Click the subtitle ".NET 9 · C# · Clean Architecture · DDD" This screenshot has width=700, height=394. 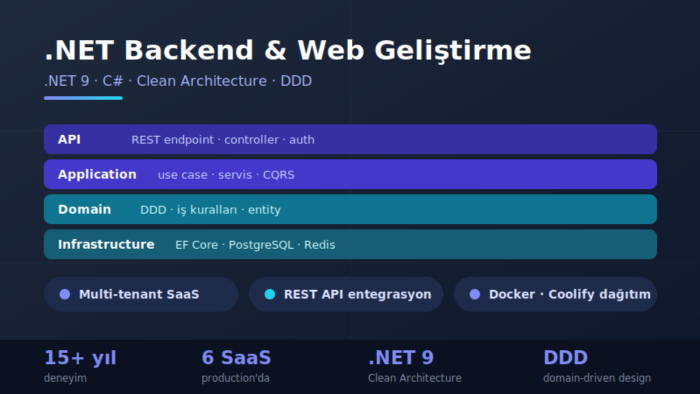[178, 81]
